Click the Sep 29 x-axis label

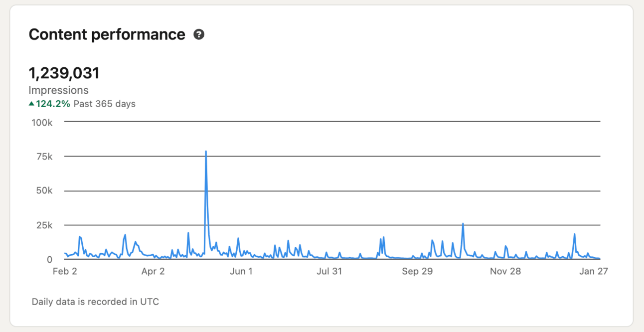(417, 271)
